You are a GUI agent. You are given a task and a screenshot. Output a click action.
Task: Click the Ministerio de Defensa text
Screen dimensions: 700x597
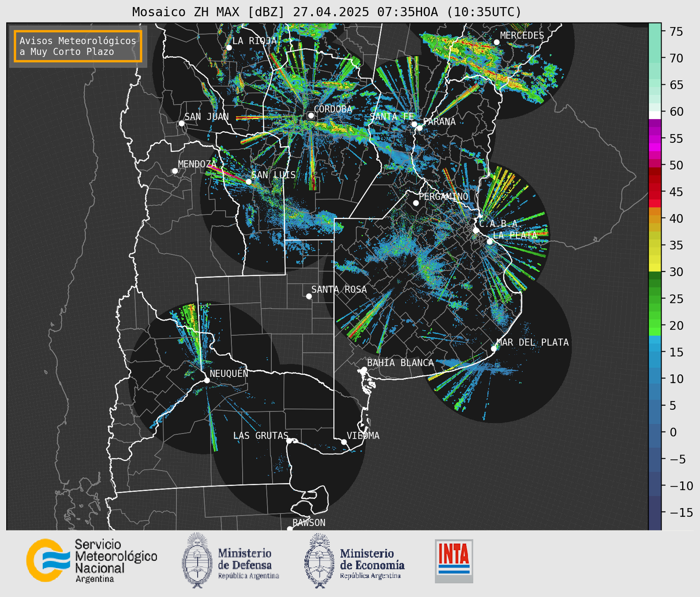[248, 563]
